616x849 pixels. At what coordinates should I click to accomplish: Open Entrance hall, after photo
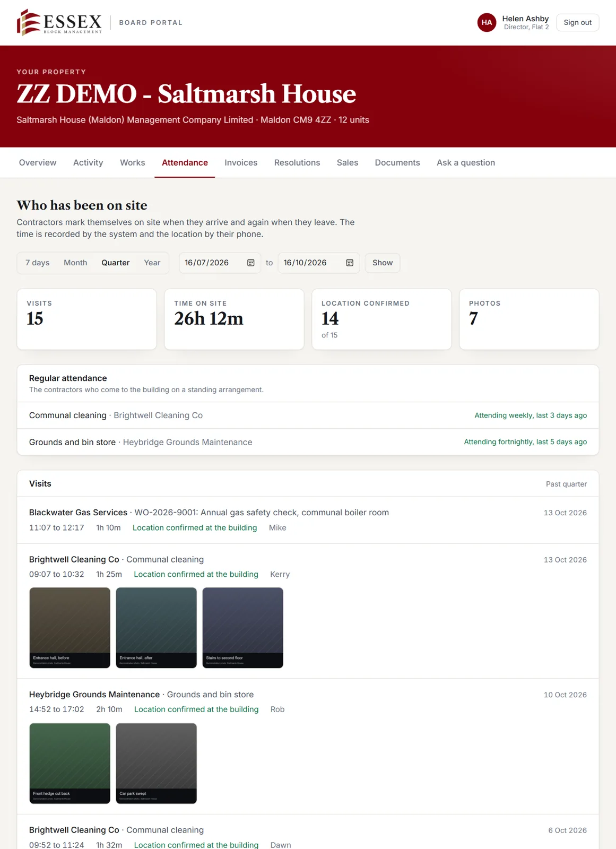coord(157,628)
